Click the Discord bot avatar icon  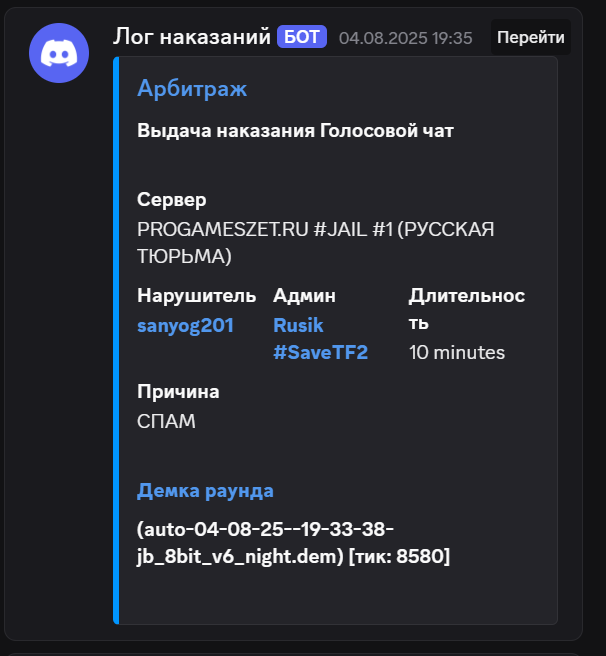point(59,53)
